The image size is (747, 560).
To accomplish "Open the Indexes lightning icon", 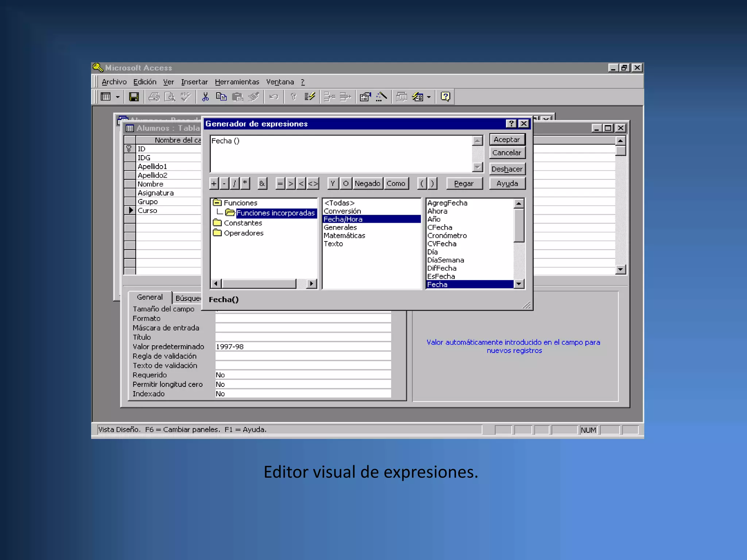I will click(x=310, y=97).
